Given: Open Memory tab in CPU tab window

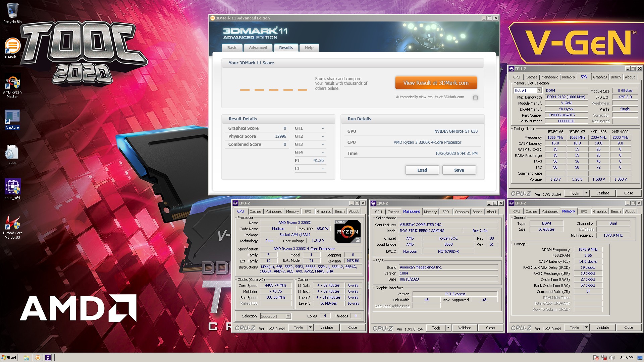Looking at the screenshot, I should click(x=292, y=212).
